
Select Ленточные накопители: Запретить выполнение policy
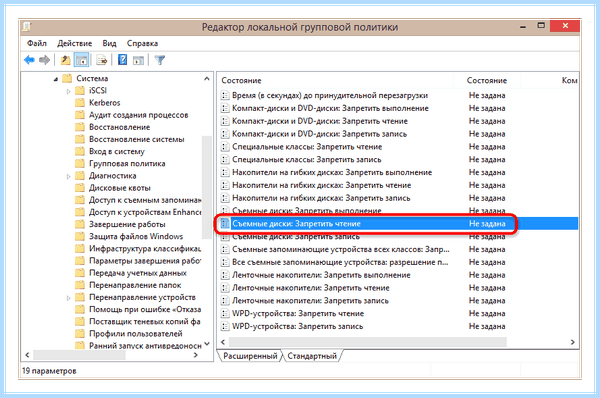[321, 275]
